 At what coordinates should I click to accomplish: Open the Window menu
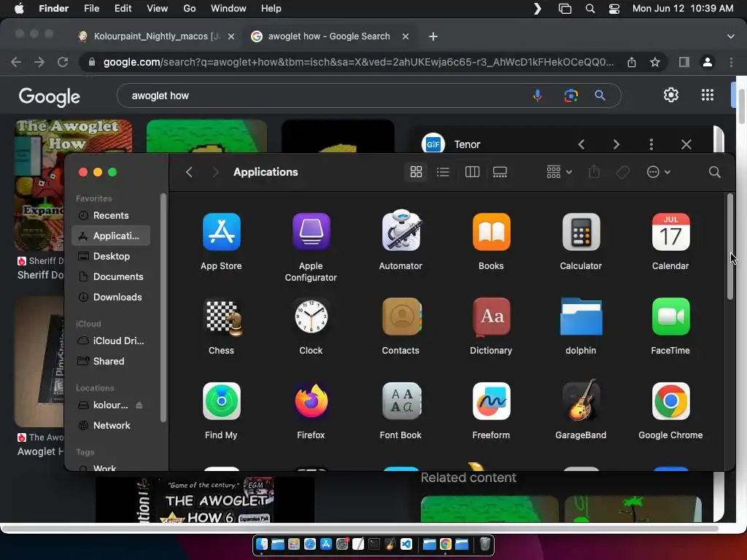point(228,9)
